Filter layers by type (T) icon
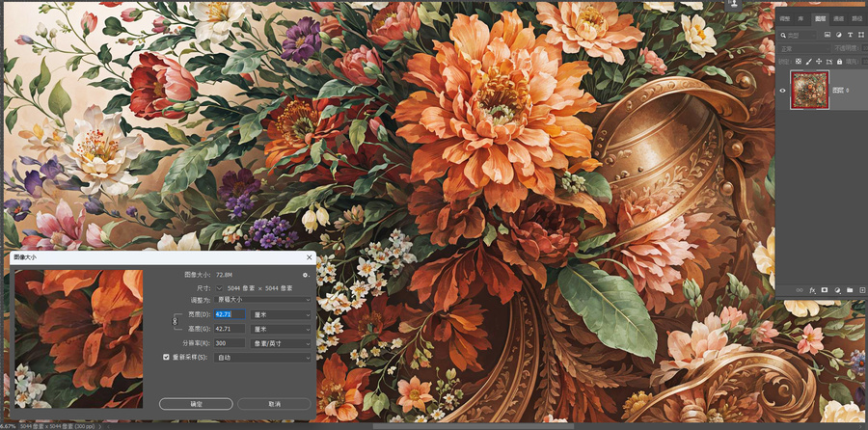 click(x=849, y=35)
